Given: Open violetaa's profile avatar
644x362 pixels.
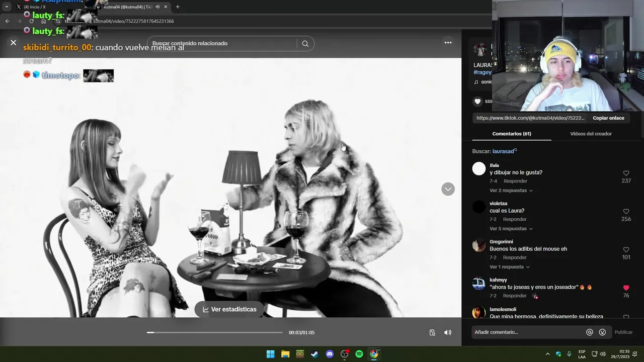Looking at the screenshot, I should point(478,207).
